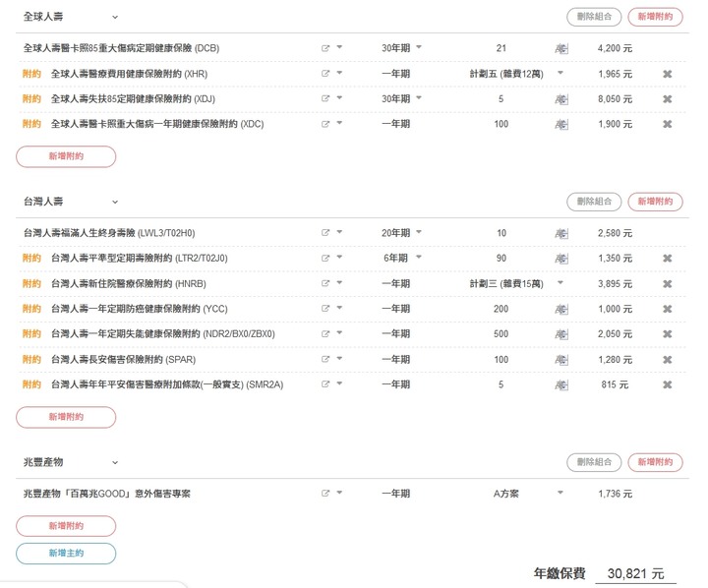Click the 1,736 元 premium amount
The width and height of the screenshot is (708, 588).
(x=615, y=494)
